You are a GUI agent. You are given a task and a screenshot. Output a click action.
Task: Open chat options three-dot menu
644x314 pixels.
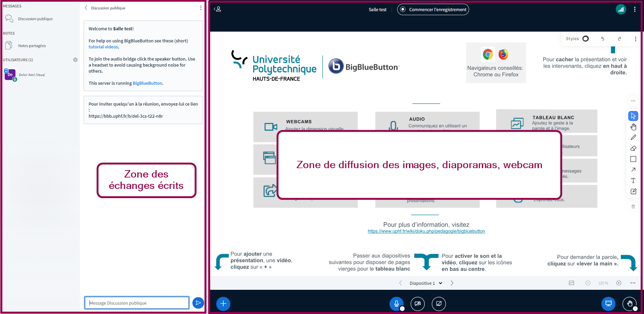point(201,8)
